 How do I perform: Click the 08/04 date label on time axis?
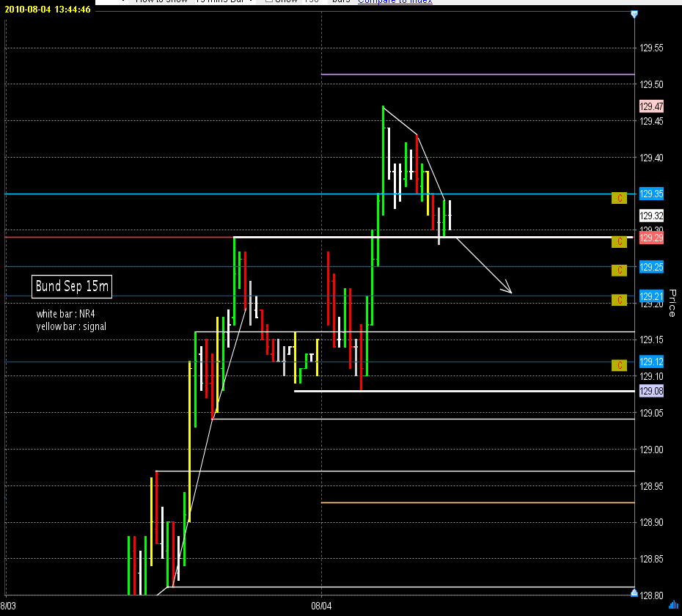coord(321,606)
